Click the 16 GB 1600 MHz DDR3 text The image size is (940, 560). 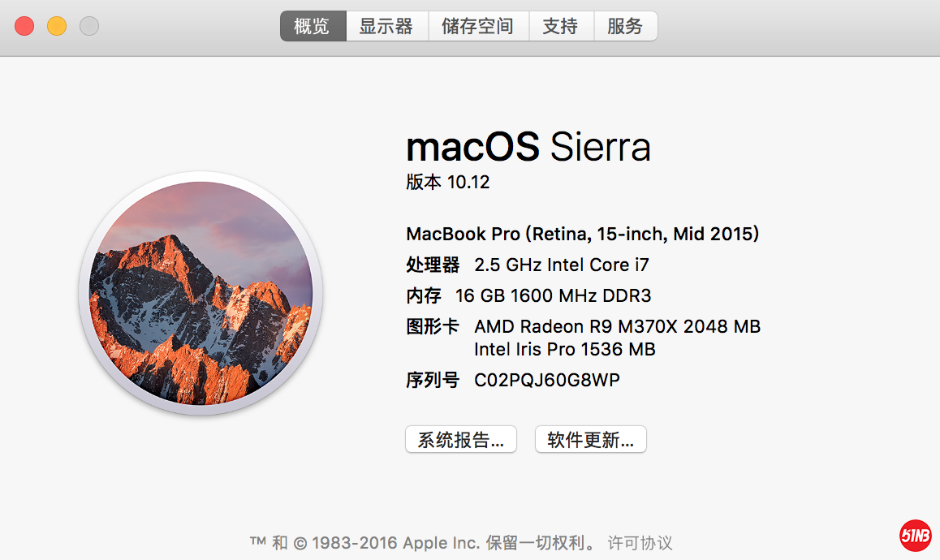click(554, 295)
